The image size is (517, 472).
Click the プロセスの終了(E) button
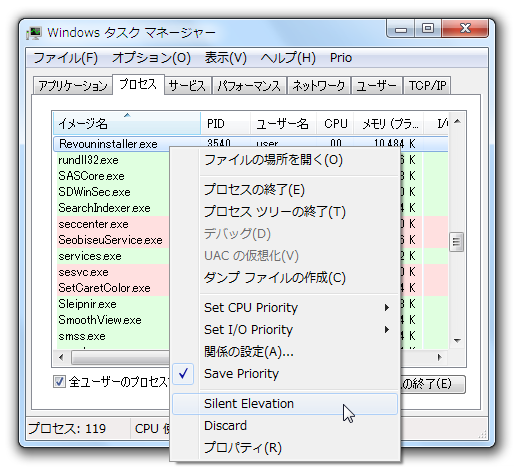(x=433, y=384)
